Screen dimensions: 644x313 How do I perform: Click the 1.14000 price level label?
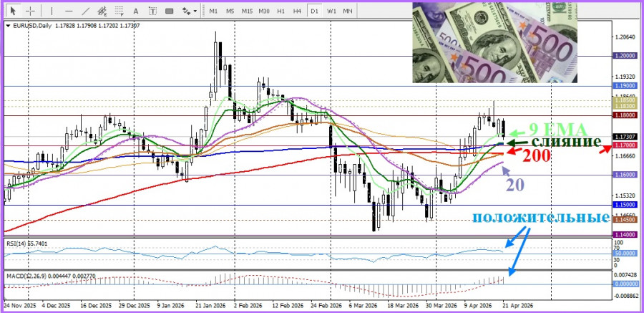coord(625,234)
